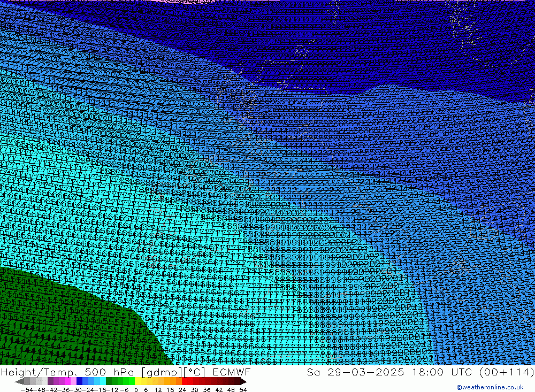This screenshot has width=535, height=392.
Task: Click the gray left arrow of colorbar
Action: tap(19, 381)
